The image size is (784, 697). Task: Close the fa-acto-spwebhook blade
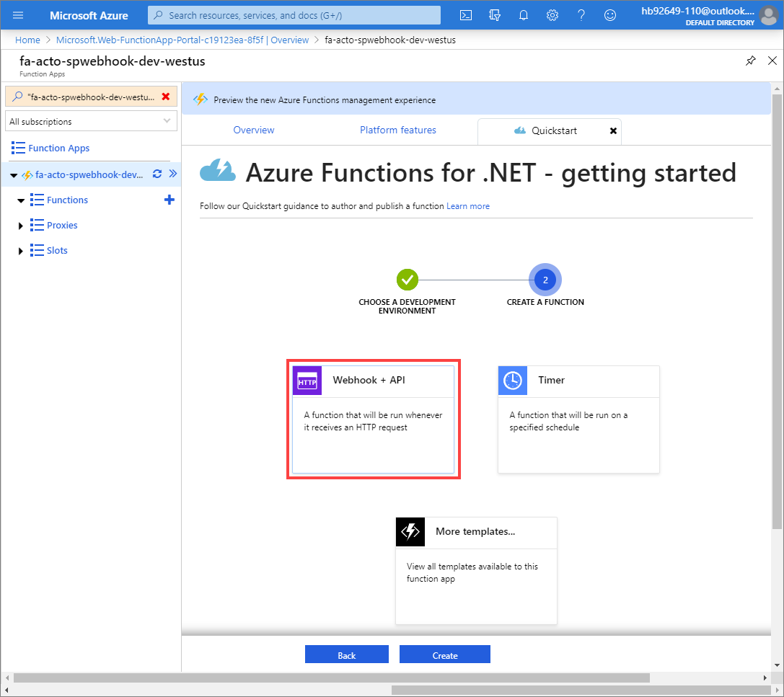[772, 61]
